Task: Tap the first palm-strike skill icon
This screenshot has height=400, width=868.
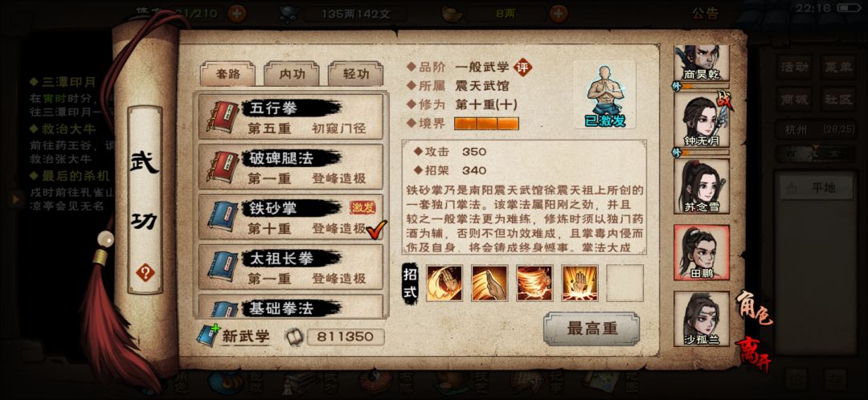Action: (x=444, y=283)
